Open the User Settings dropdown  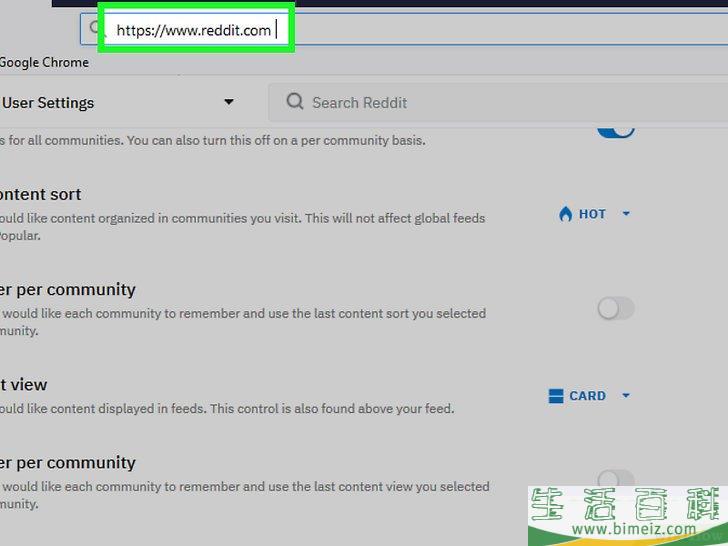coord(228,102)
